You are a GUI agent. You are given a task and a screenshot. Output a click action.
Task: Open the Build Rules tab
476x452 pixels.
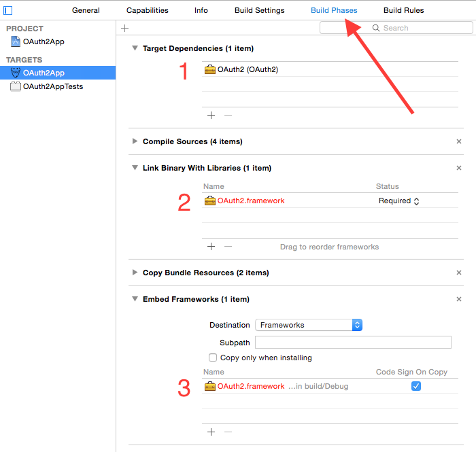403,10
